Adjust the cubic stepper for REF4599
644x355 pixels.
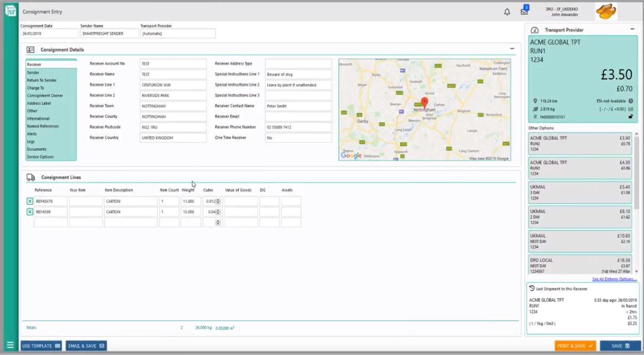coord(218,212)
